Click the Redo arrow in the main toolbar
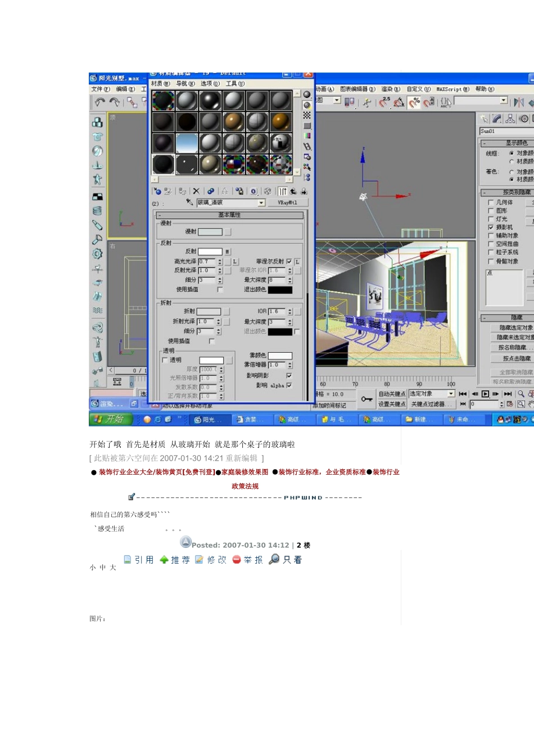The height and width of the screenshot is (756, 534). pyautogui.click(x=115, y=102)
